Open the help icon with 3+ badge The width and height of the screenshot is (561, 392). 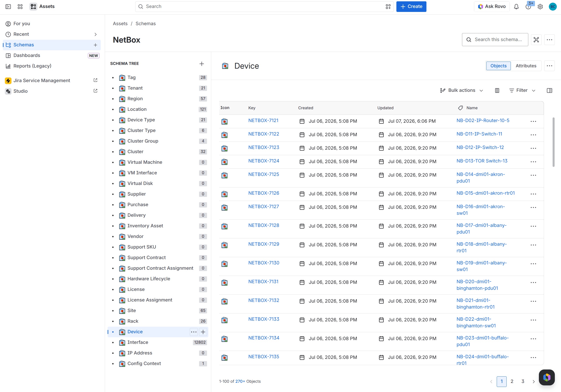point(528,7)
